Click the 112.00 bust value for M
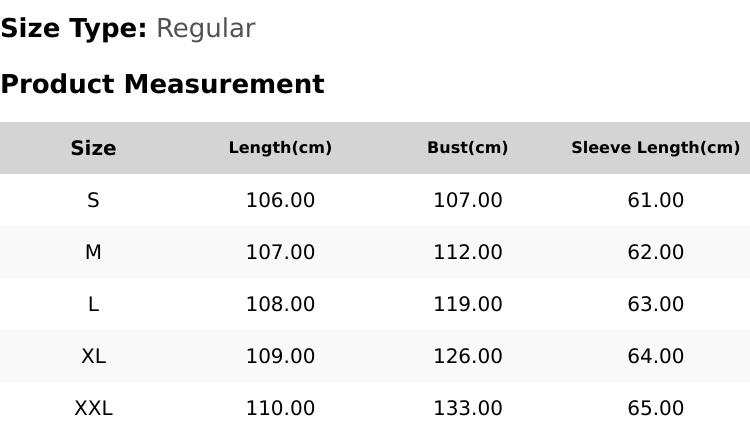Viewport: 750px width, 434px height. 467,252
